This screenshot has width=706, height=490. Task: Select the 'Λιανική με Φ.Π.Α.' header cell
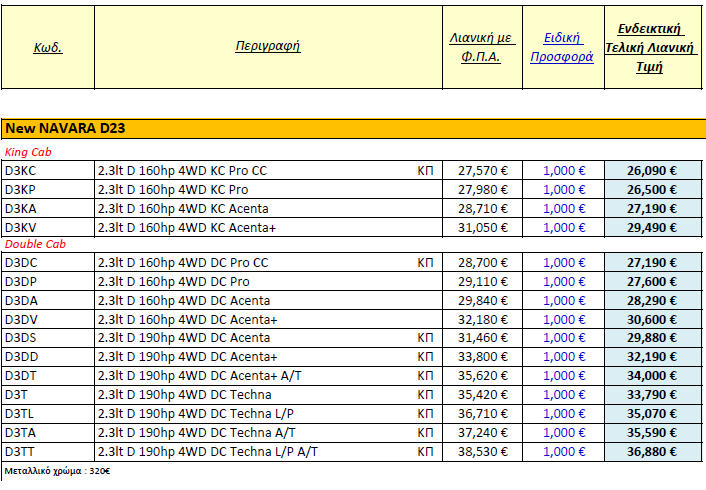(480, 47)
